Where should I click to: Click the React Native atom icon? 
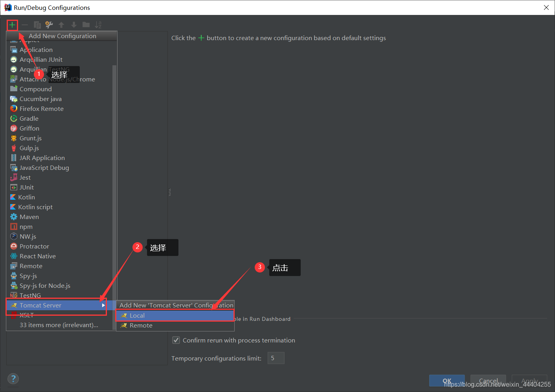coord(14,256)
